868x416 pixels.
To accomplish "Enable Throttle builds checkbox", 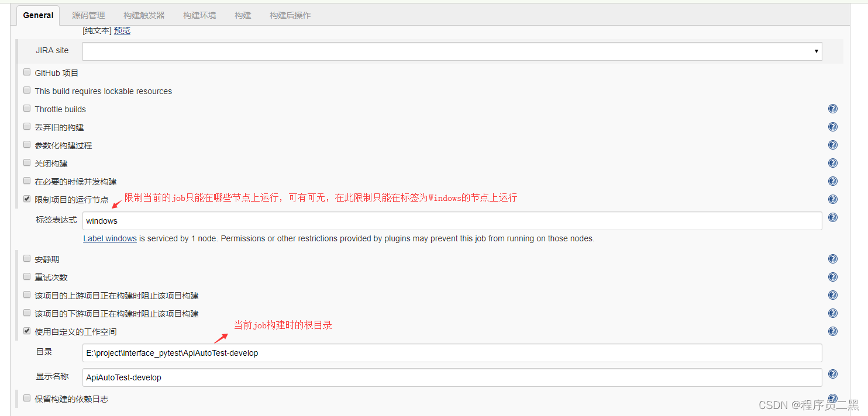I will coord(27,109).
